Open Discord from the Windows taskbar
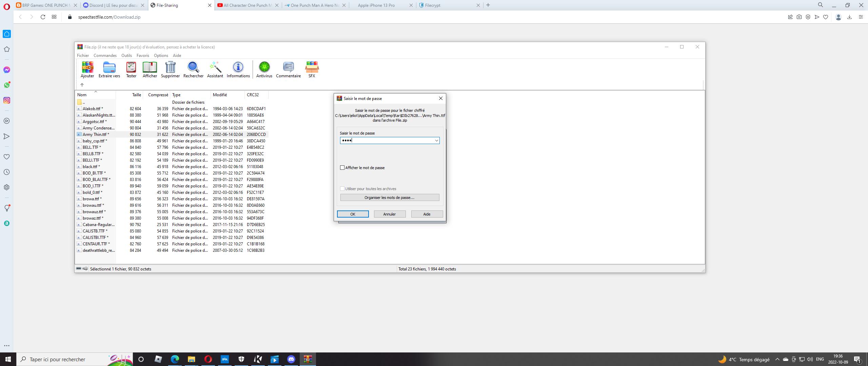 pos(291,359)
